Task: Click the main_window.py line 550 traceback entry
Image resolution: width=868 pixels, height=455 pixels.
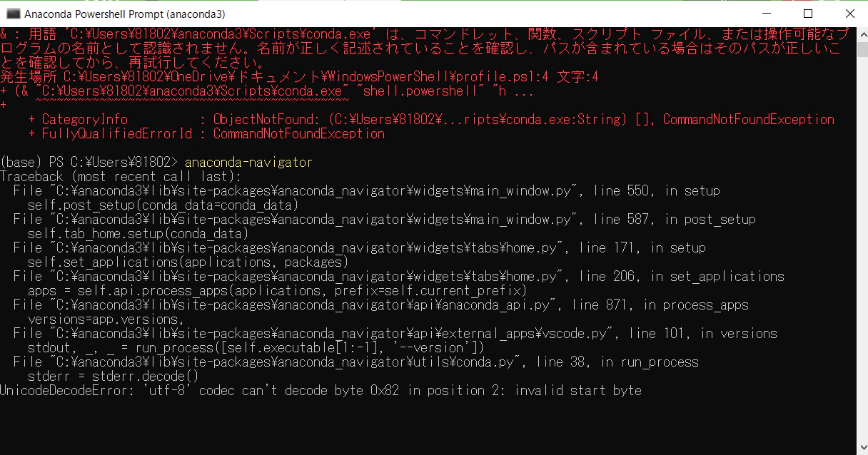Action: [366, 190]
